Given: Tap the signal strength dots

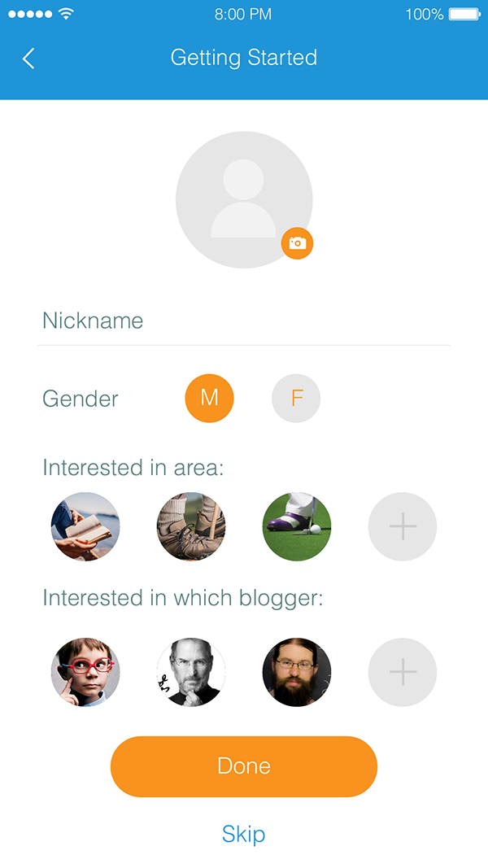Looking at the screenshot, I should [x=28, y=15].
